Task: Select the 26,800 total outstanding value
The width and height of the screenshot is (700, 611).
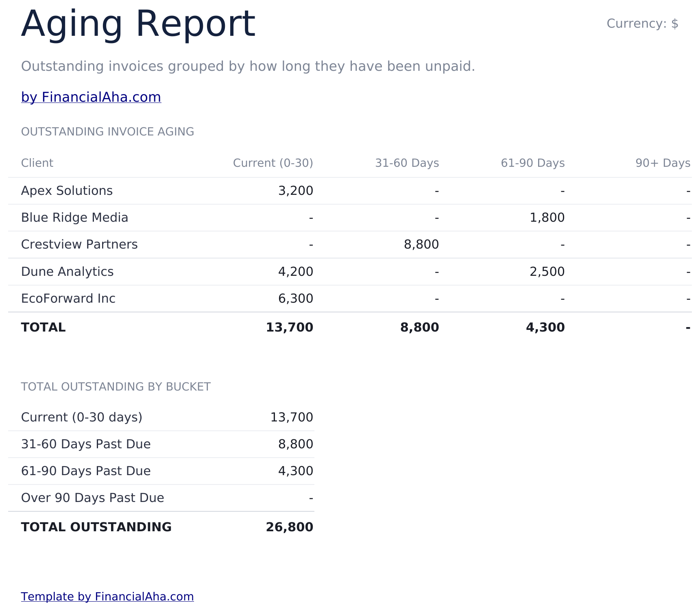Action: pyautogui.click(x=290, y=527)
